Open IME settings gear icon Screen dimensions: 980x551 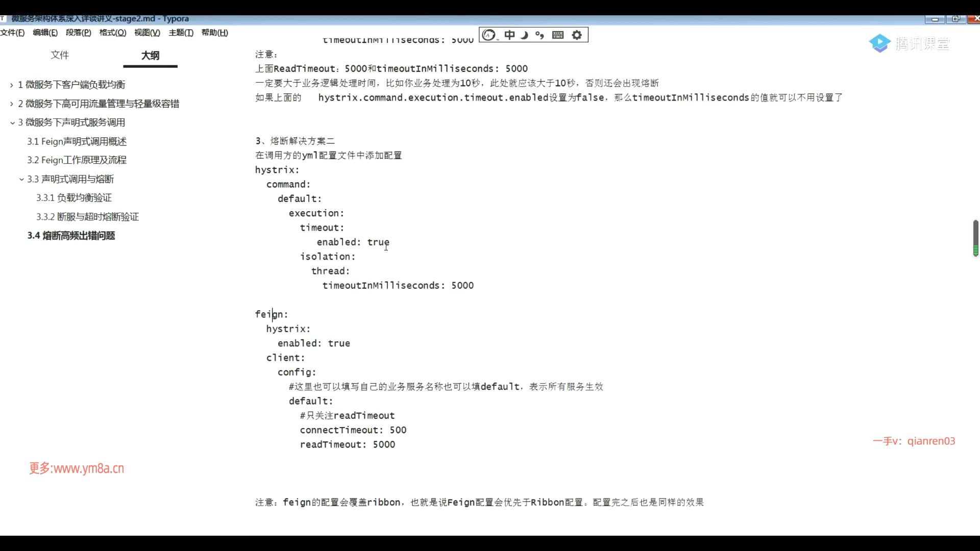point(577,35)
